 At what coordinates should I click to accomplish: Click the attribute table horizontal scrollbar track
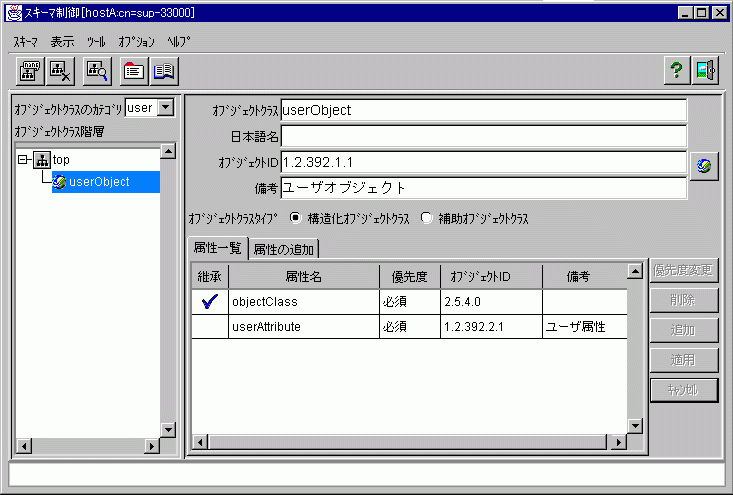tap(409, 442)
